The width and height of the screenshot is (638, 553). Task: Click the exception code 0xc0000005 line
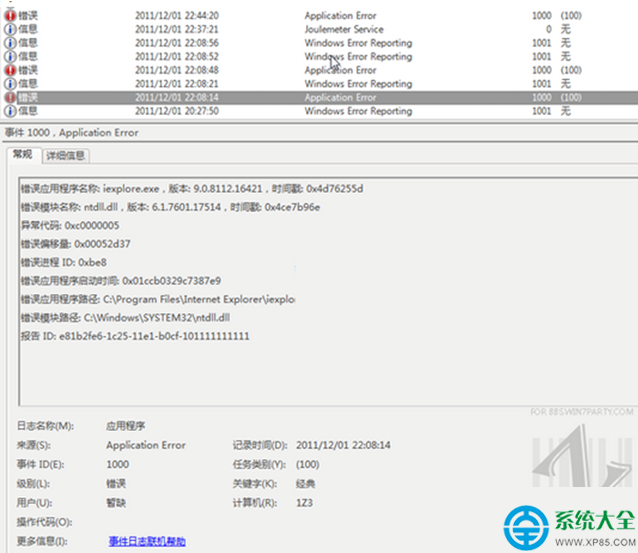(x=70, y=225)
